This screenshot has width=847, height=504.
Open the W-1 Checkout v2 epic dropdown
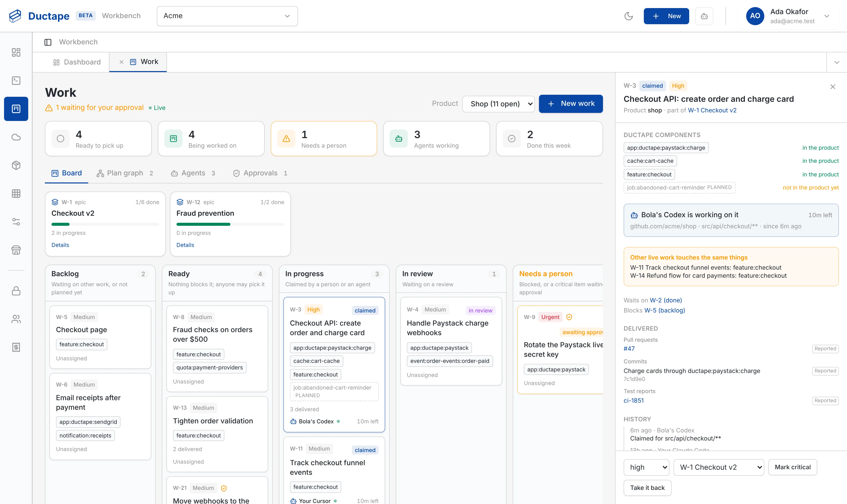pos(719,467)
